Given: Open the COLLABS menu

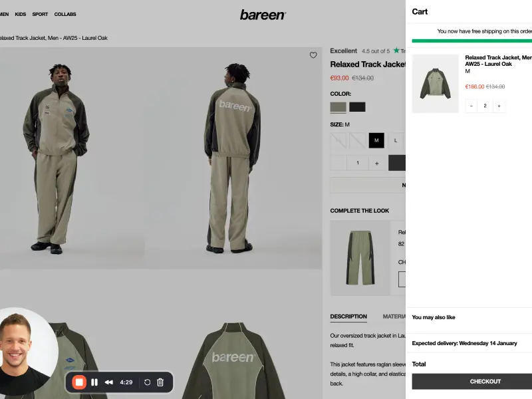Looking at the screenshot, I should tap(65, 14).
